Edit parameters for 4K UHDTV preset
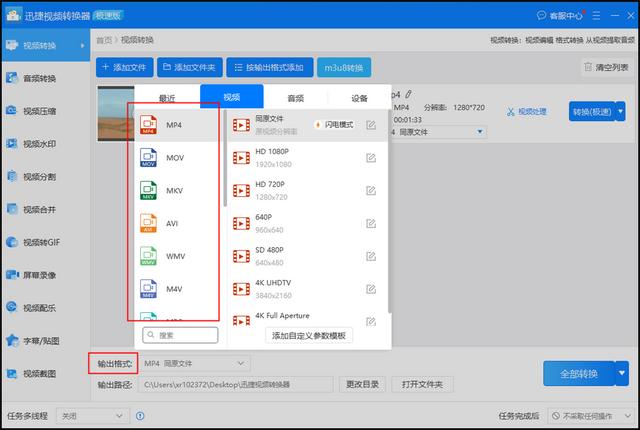640x430 pixels. point(371,289)
